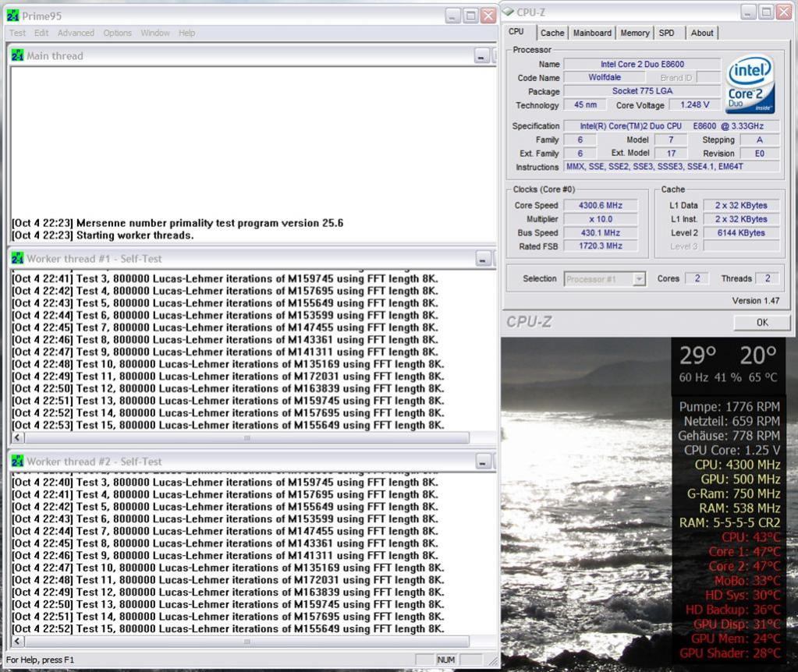798x672 pixels.
Task: Close the Prime95 window
Action: coord(488,16)
